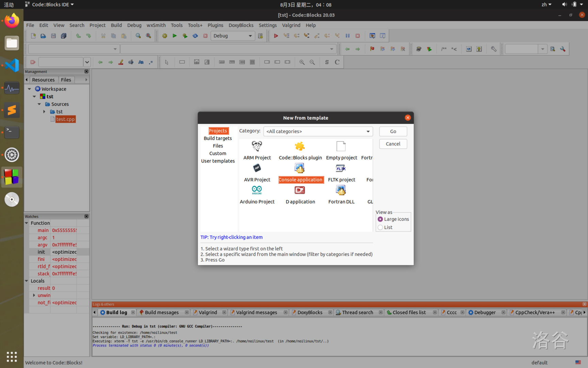The width and height of the screenshot is (588, 368).
Task: Close the Watches panel
Action: [86, 216]
